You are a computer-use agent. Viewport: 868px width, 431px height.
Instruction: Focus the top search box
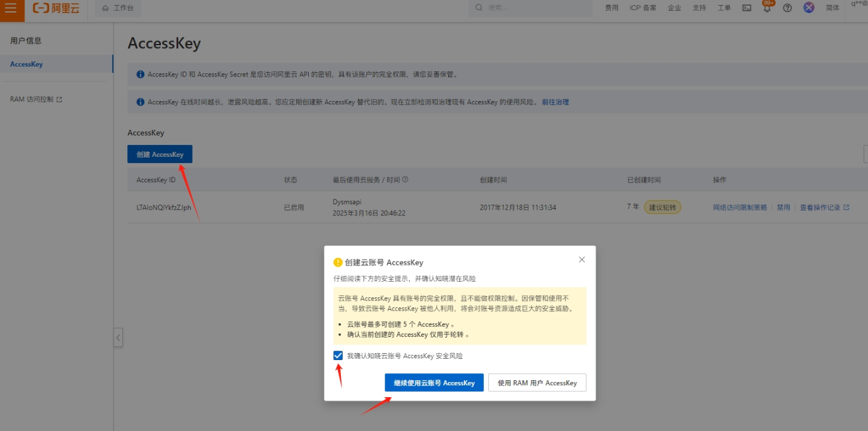point(530,8)
